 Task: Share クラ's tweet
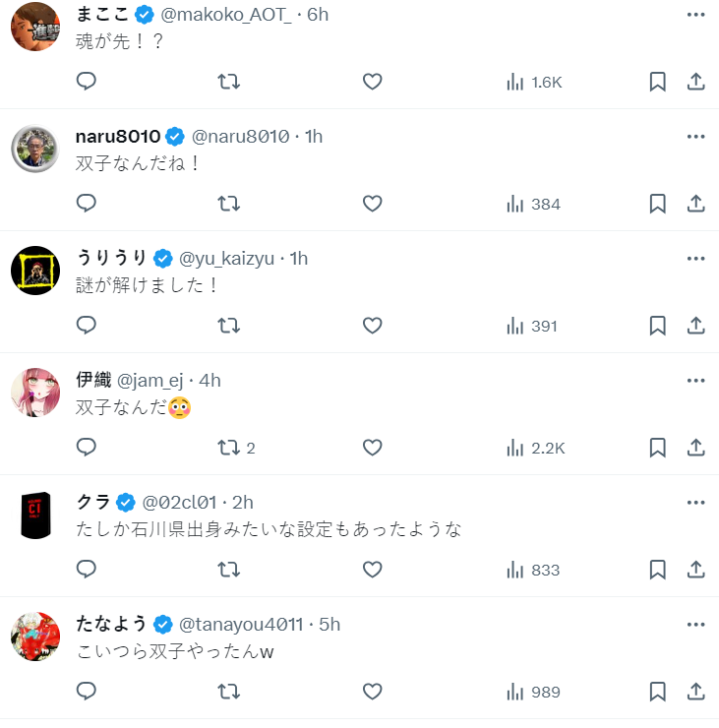695,570
